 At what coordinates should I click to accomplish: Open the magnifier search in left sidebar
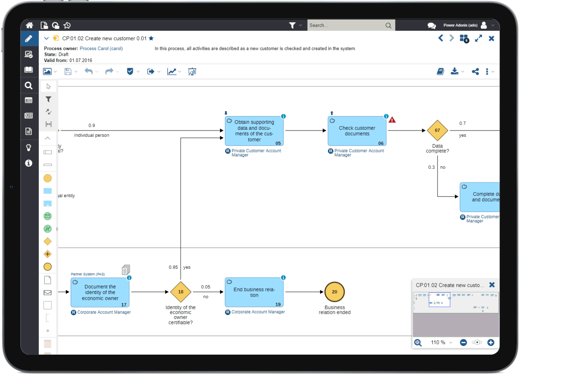point(29,86)
